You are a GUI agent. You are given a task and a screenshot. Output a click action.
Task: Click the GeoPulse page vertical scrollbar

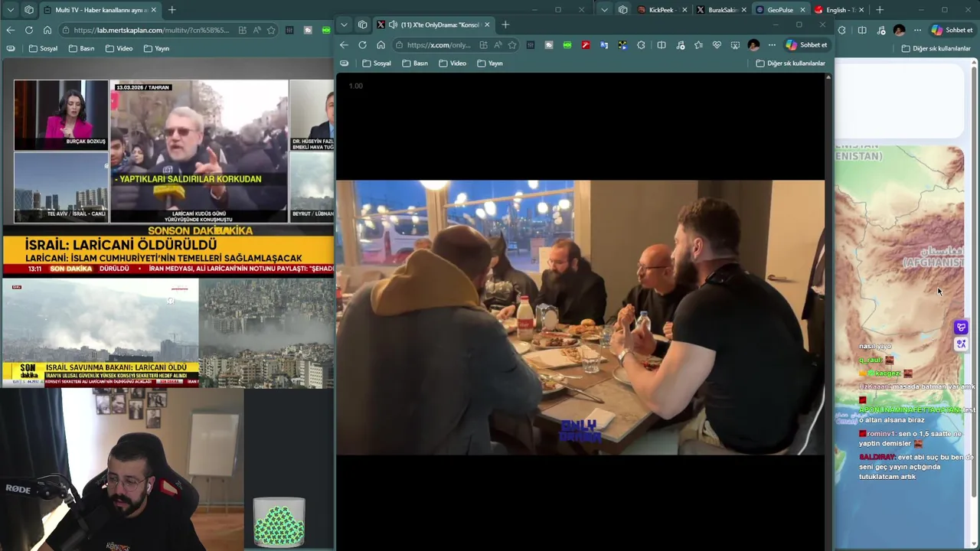click(974, 281)
